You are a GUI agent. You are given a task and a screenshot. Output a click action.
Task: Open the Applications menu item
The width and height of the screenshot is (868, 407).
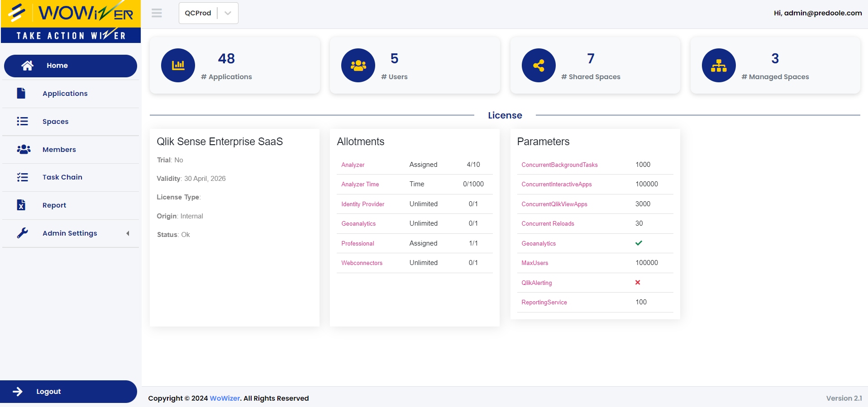71,94
